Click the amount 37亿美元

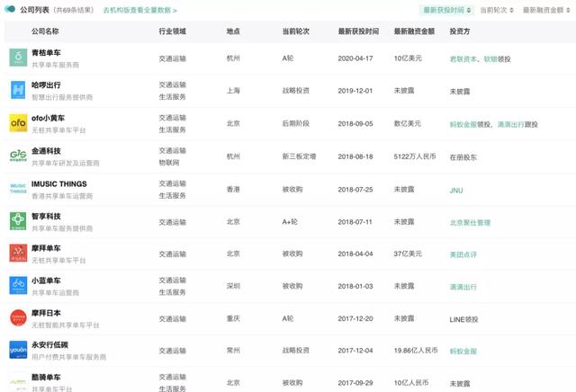[x=408, y=254]
